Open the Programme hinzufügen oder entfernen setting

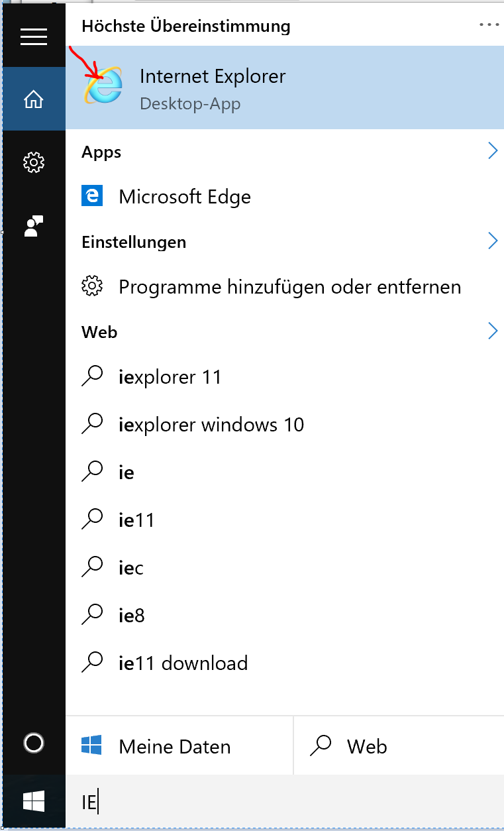(289, 287)
